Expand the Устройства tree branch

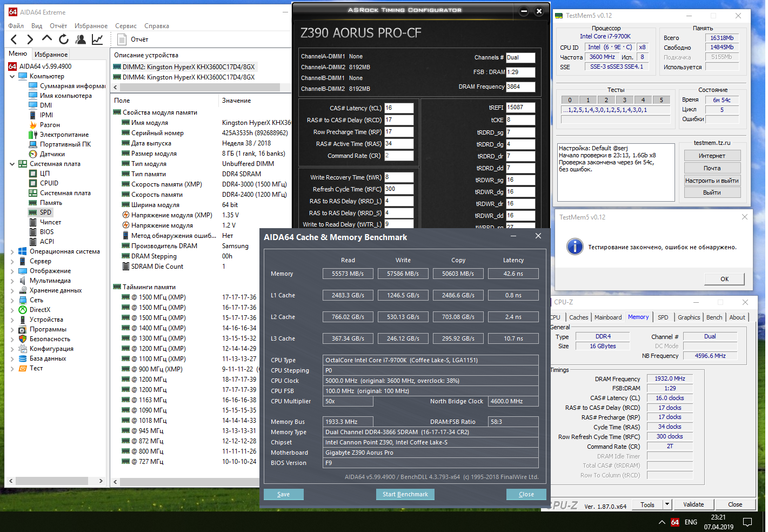click(12, 320)
